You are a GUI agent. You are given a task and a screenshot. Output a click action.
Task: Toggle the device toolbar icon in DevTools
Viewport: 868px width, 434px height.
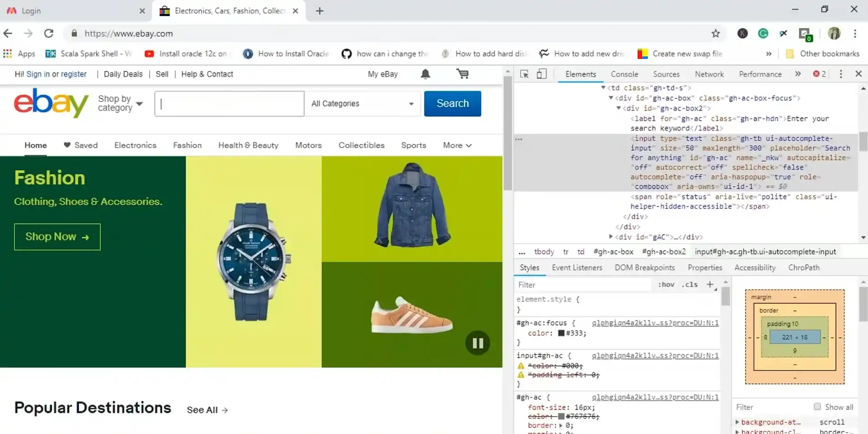[541, 74]
